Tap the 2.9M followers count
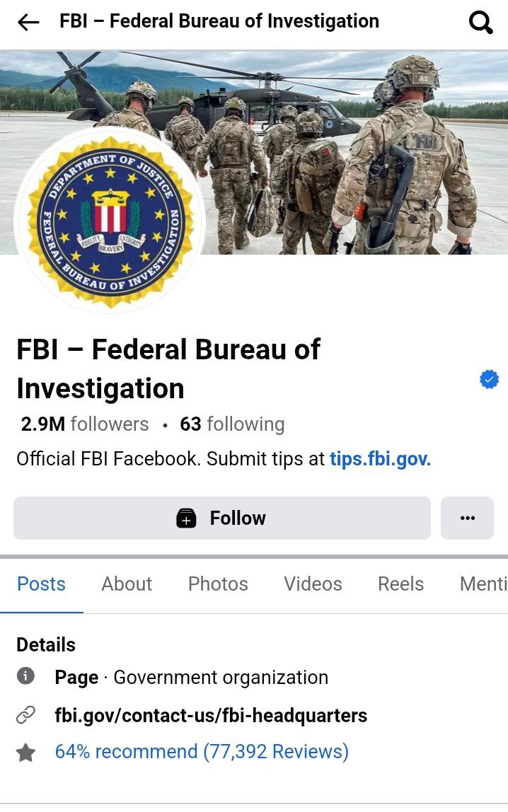The height and width of the screenshot is (812, 508). point(85,424)
